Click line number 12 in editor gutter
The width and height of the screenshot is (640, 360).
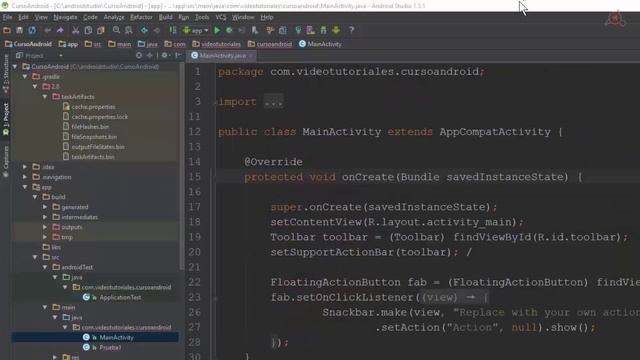(195, 132)
